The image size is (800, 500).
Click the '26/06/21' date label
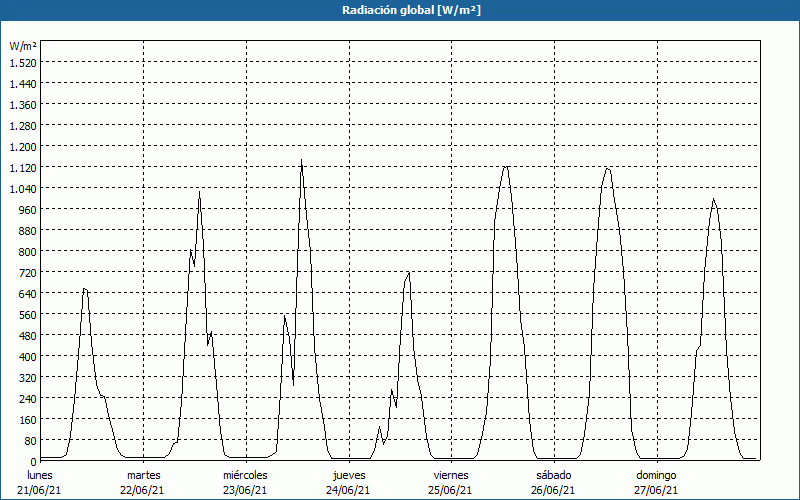tap(553, 490)
